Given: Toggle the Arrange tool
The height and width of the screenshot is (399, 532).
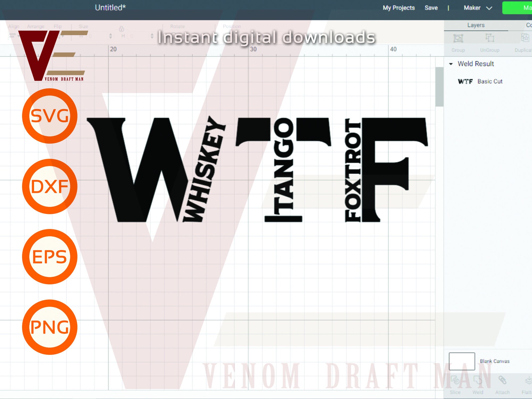Looking at the screenshot, I should 36,26.
